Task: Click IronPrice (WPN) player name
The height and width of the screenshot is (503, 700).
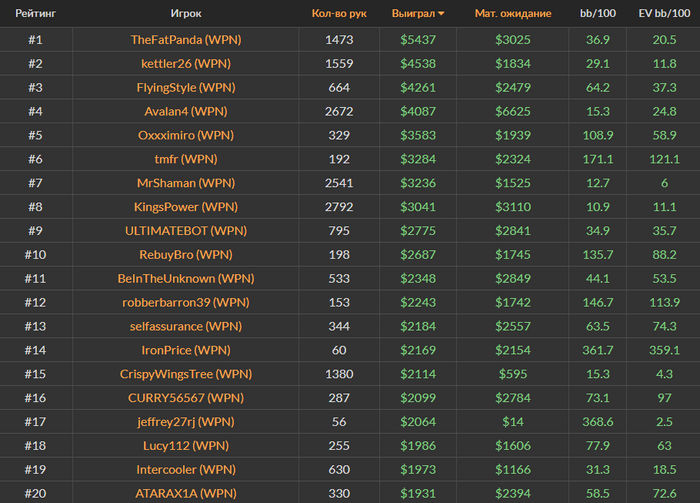Action: (x=186, y=350)
